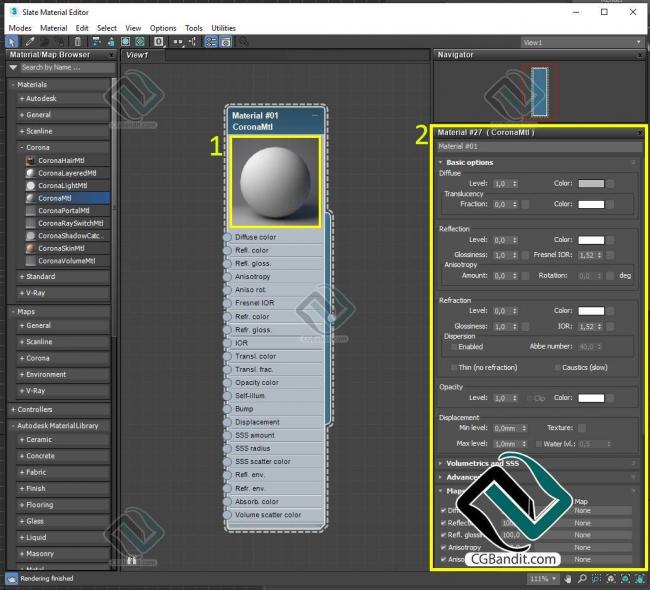Open the Edit menu
The width and height of the screenshot is (650, 590).
pos(82,28)
